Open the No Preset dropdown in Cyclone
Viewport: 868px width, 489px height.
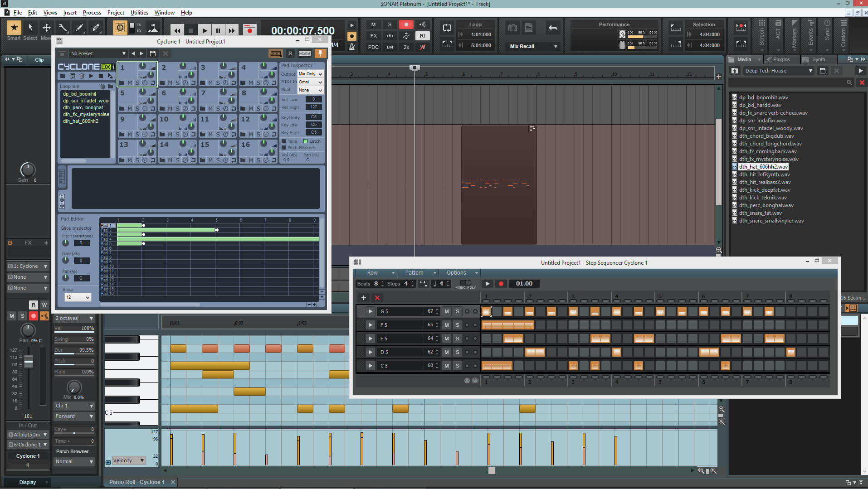pos(123,53)
